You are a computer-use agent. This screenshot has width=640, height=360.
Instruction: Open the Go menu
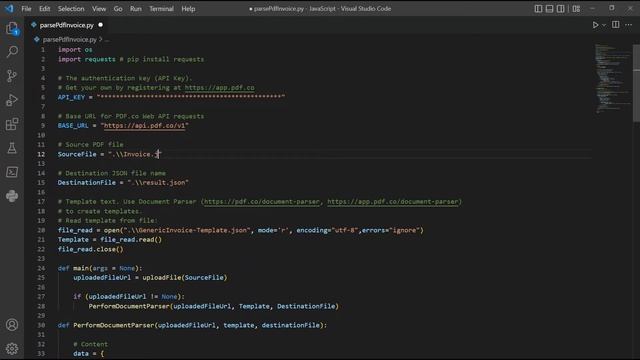pyautogui.click(x=118, y=9)
